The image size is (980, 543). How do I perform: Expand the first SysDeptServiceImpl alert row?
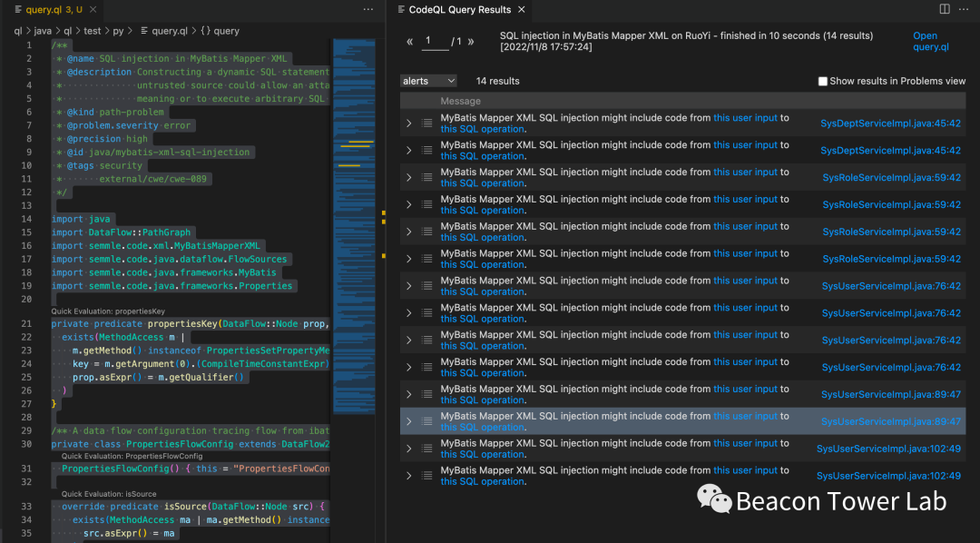409,123
